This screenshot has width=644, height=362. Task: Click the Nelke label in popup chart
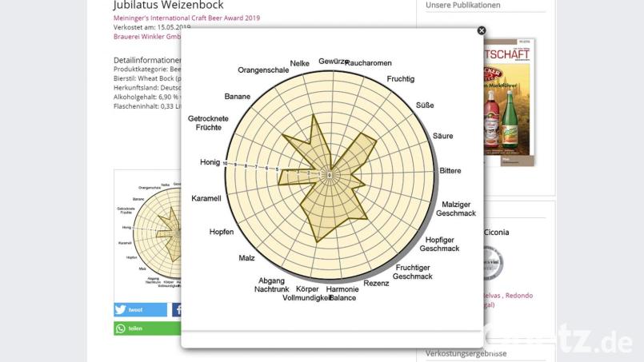click(x=299, y=64)
